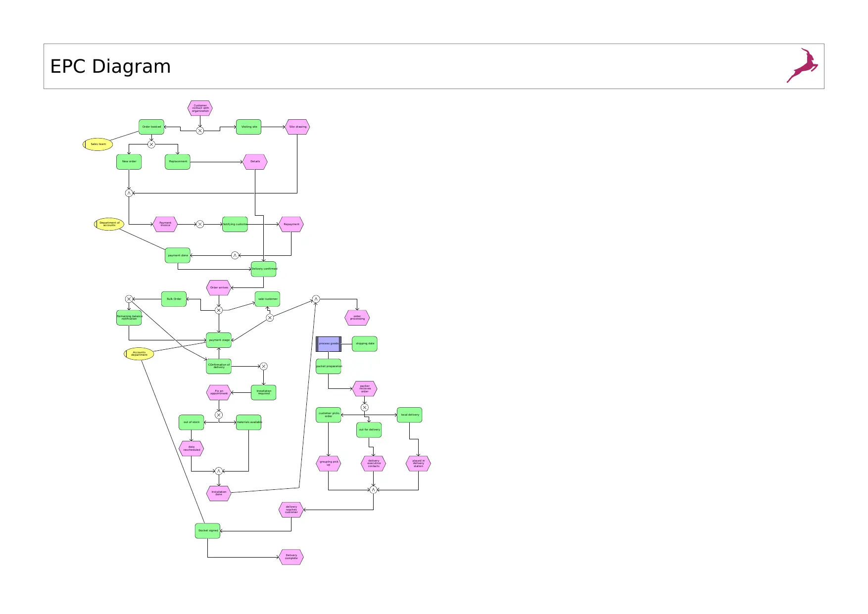868x614 pixels.
Task: Click the "EPC Diagram" title text
Action: (110, 66)
